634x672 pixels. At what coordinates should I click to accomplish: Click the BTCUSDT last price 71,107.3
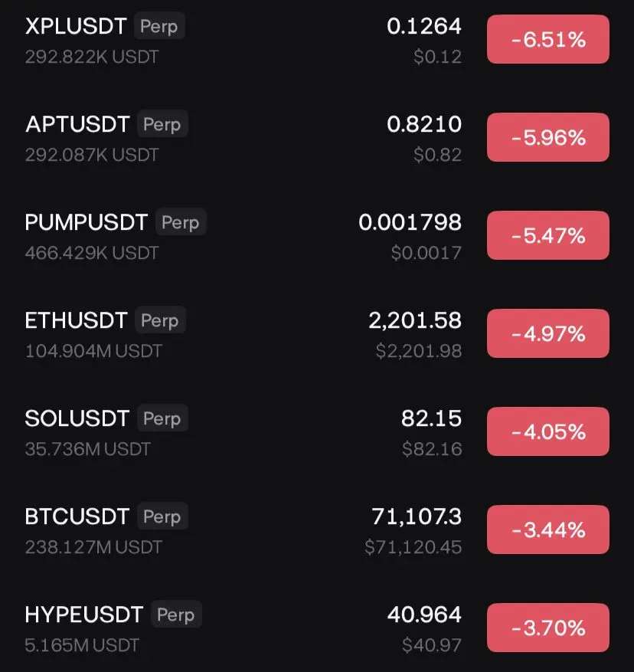(x=417, y=516)
